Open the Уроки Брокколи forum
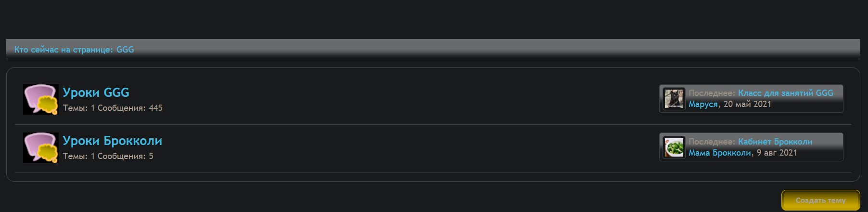868x212 pixels. click(112, 141)
